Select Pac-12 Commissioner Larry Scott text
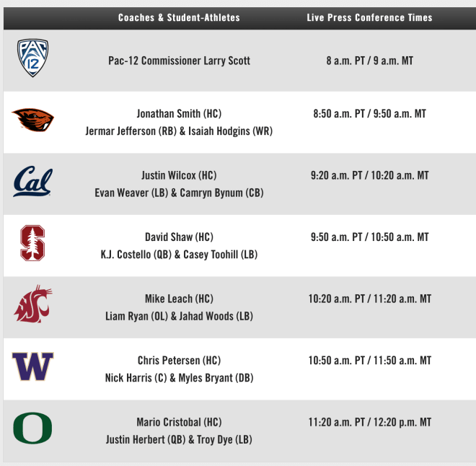The image size is (476, 466). point(179,61)
